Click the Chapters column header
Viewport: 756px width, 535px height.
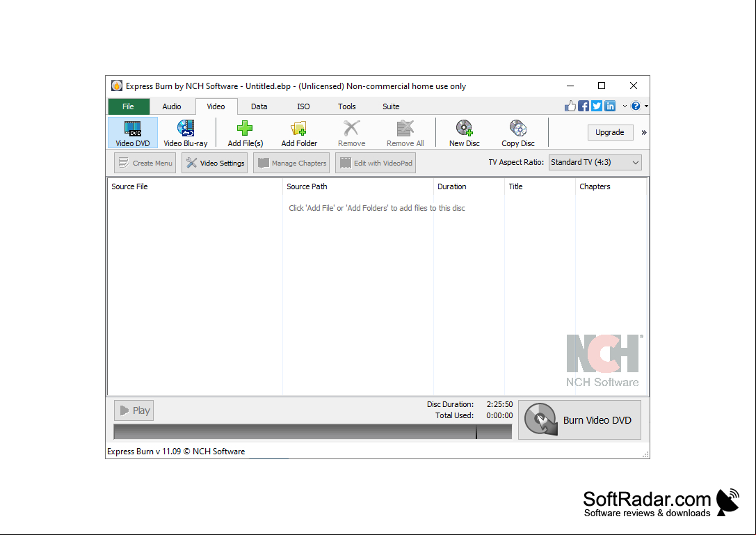point(611,186)
